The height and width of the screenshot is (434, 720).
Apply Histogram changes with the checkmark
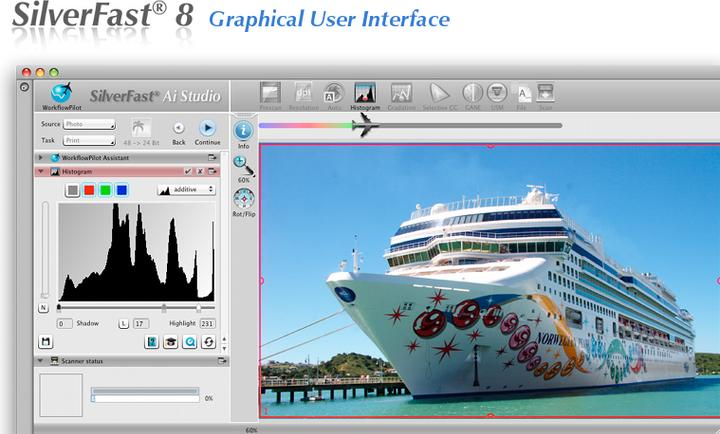188,171
